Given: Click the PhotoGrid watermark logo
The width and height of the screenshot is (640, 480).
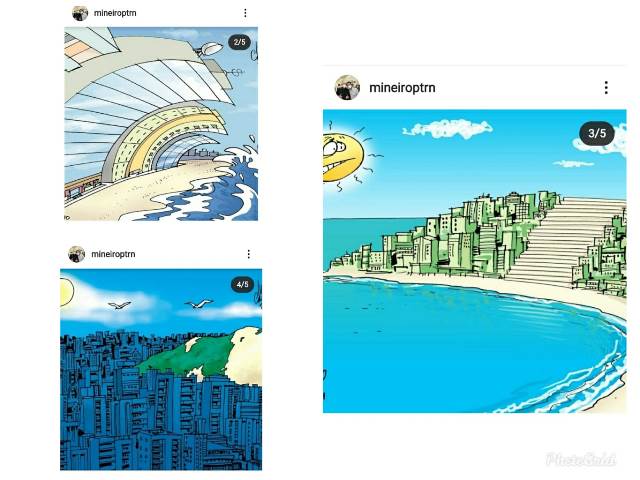Looking at the screenshot, I should coord(581,459).
